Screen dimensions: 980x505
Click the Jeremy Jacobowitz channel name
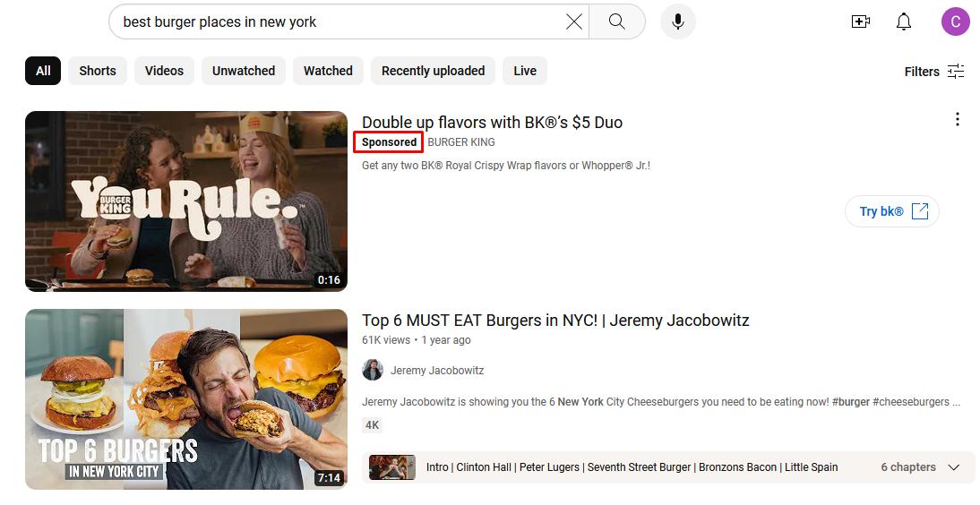click(437, 370)
